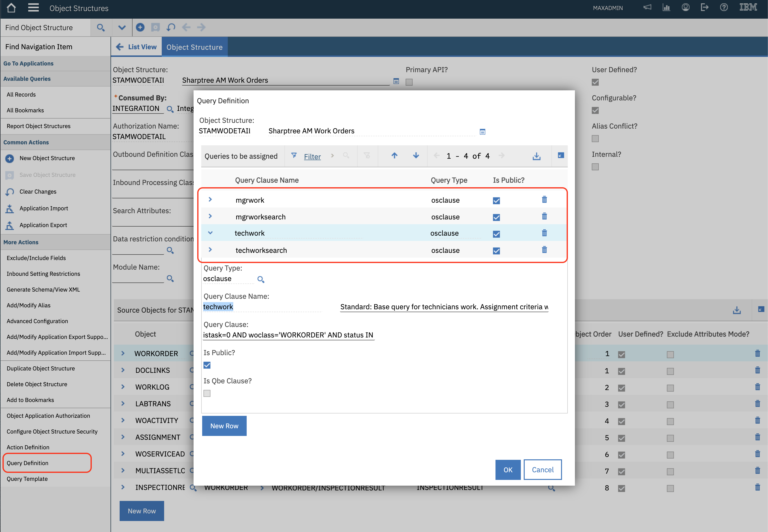This screenshot has height=532, width=768.
Task: Click the home icon
Action: pyautogui.click(x=11, y=8)
